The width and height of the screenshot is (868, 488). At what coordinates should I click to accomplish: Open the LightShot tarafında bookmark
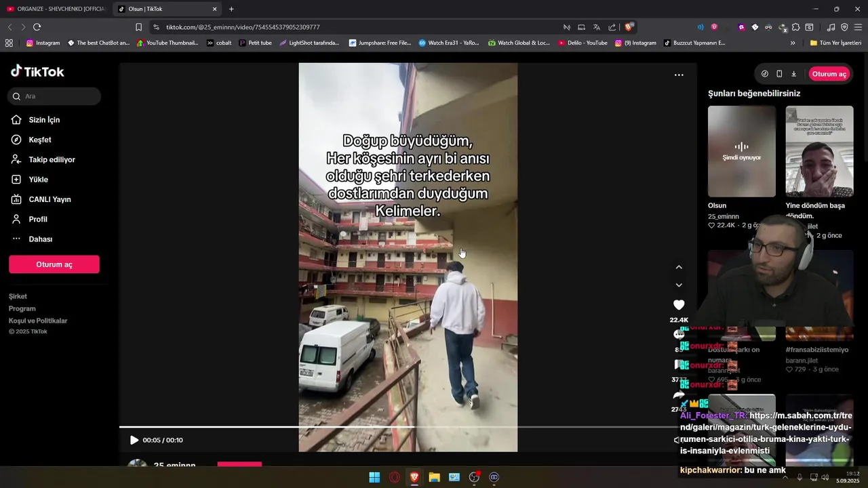pos(309,43)
